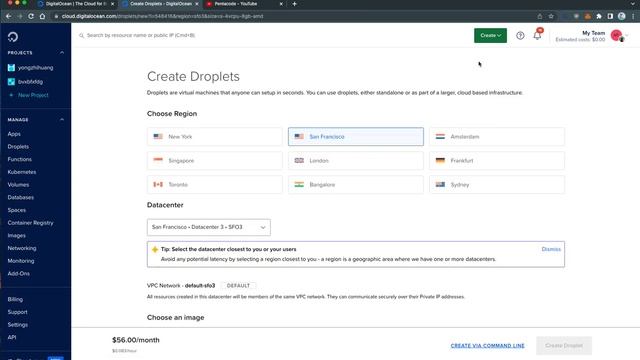Open the bvxbfxfdg project
640x360 pixels.
pos(30,82)
